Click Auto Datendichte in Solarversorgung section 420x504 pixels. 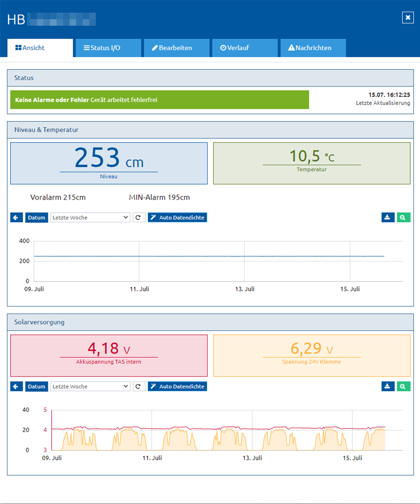[x=177, y=386]
